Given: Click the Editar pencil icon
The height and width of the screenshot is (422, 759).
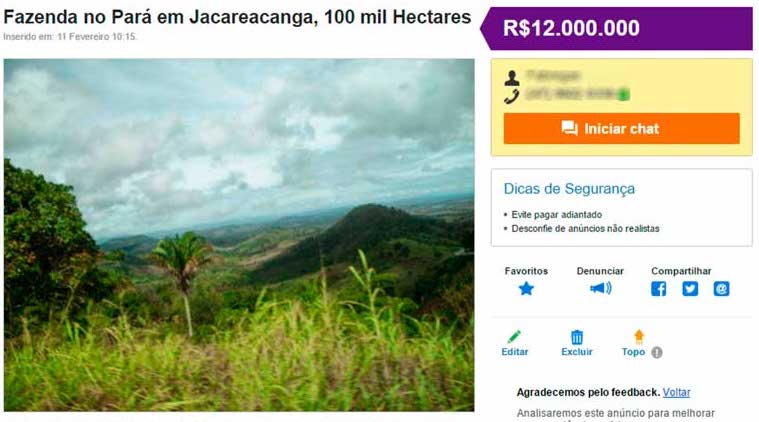Looking at the screenshot, I should [514, 336].
